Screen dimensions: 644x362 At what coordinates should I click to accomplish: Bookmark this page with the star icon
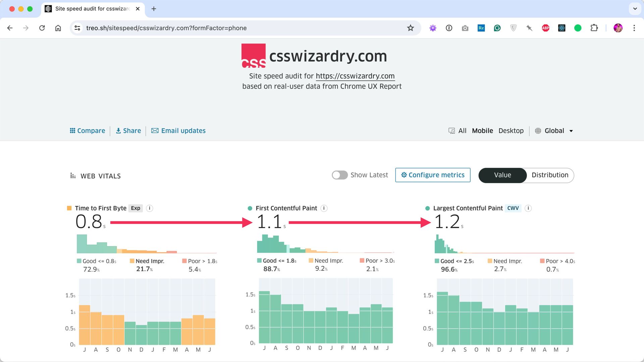pyautogui.click(x=411, y=28)
